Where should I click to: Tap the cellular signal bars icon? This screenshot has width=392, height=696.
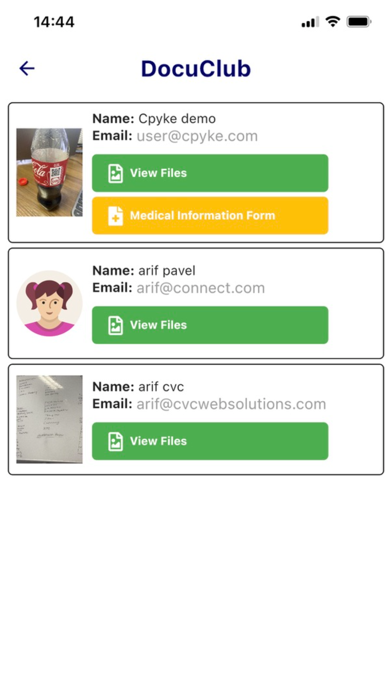(x=310, y=22)
